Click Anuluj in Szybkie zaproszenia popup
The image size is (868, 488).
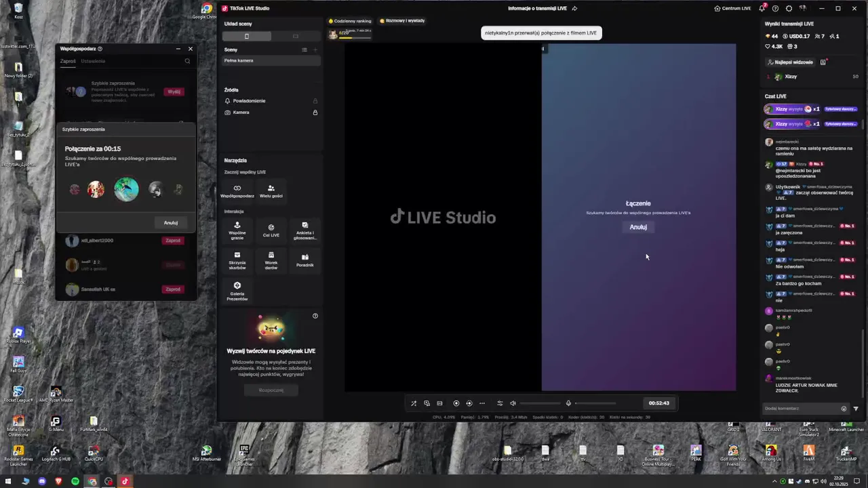(171, 222)
